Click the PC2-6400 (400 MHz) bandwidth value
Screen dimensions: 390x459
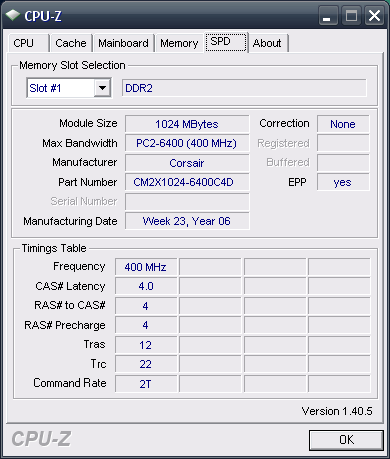pos(187,143)
